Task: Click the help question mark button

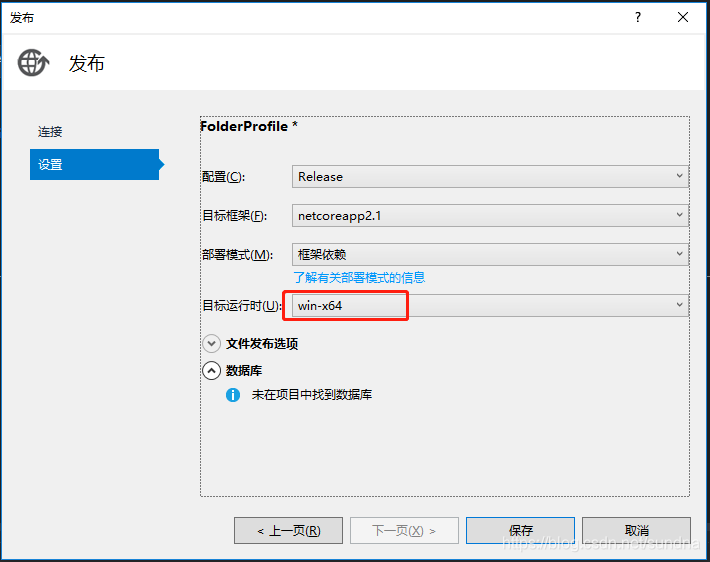Action: tap(638, 17)
